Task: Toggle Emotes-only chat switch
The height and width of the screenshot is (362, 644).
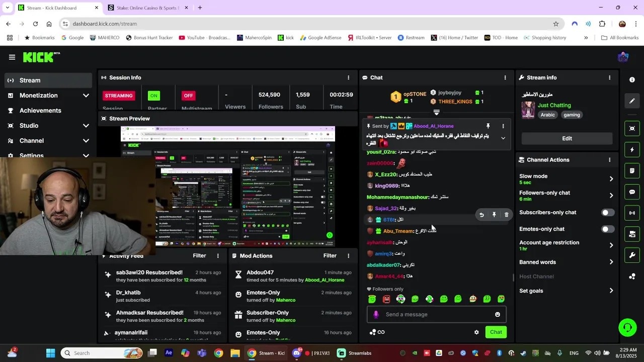Action: point(608,229)
